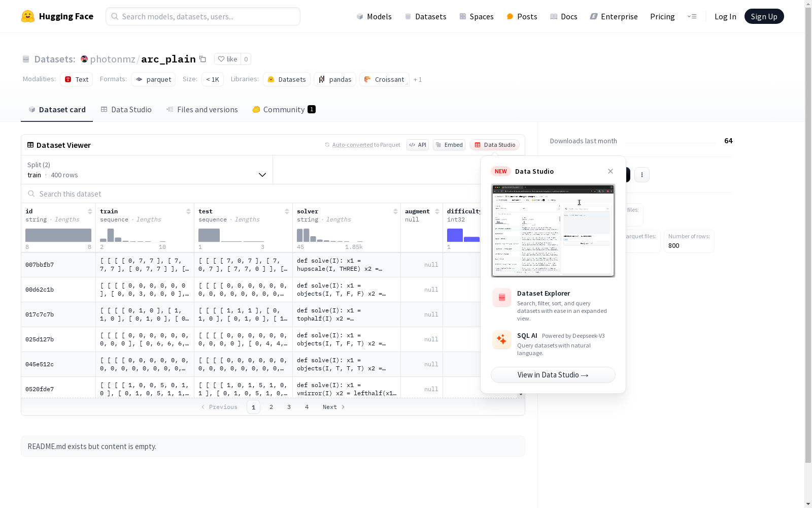The width and height of the screenshot is (812, 508).
Task: Sort by the train column
Action: pos(188,211)
